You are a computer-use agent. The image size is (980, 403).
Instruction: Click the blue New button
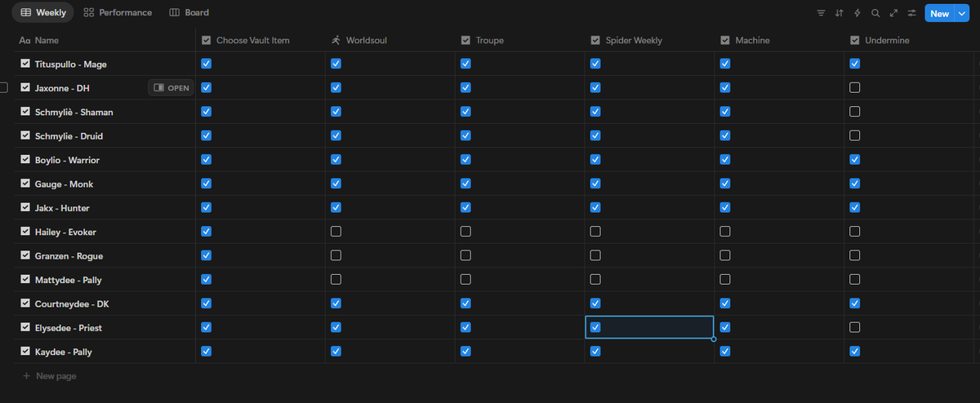(940, 13)
